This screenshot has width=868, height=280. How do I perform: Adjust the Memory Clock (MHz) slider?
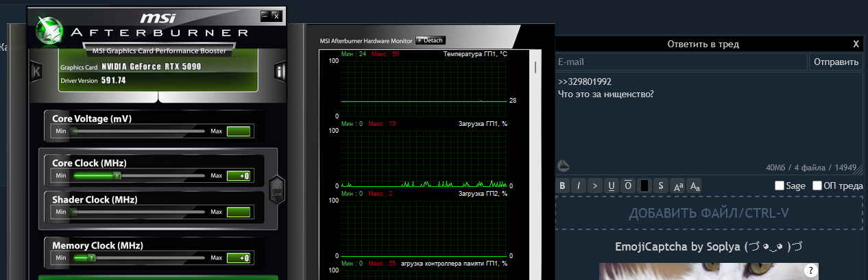point(139,258)
